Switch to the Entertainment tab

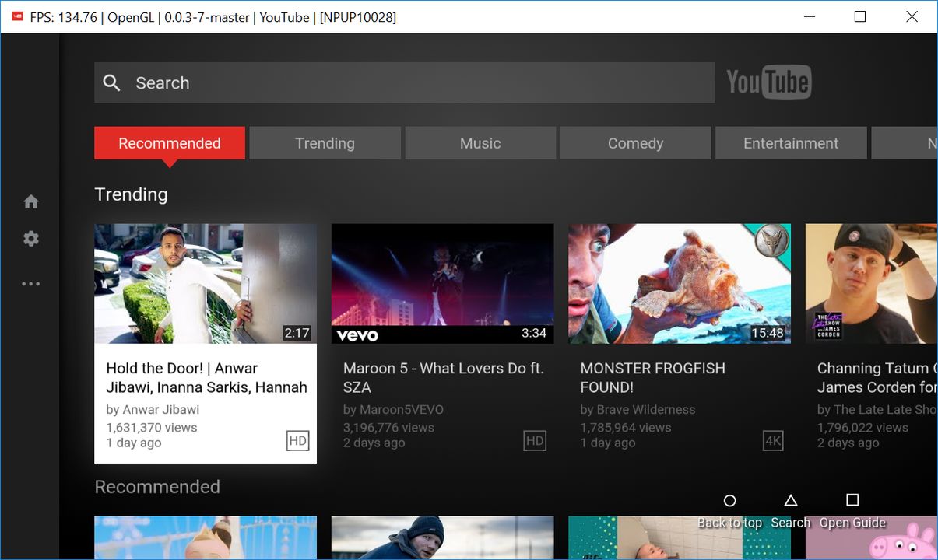point(791,143)
